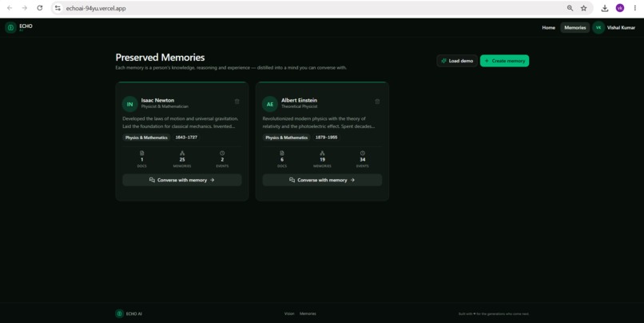Screen dimensions: 644x323
Task: Click the docs icon on Einstein card
Action: click(282, 153)
